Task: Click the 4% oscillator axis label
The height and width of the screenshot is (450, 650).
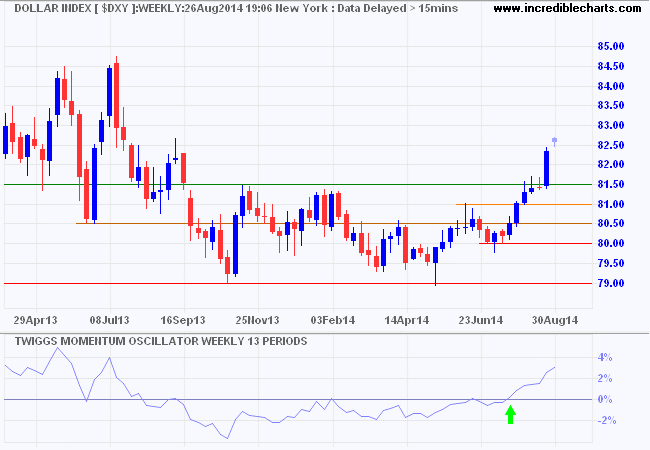Action: 605,357
